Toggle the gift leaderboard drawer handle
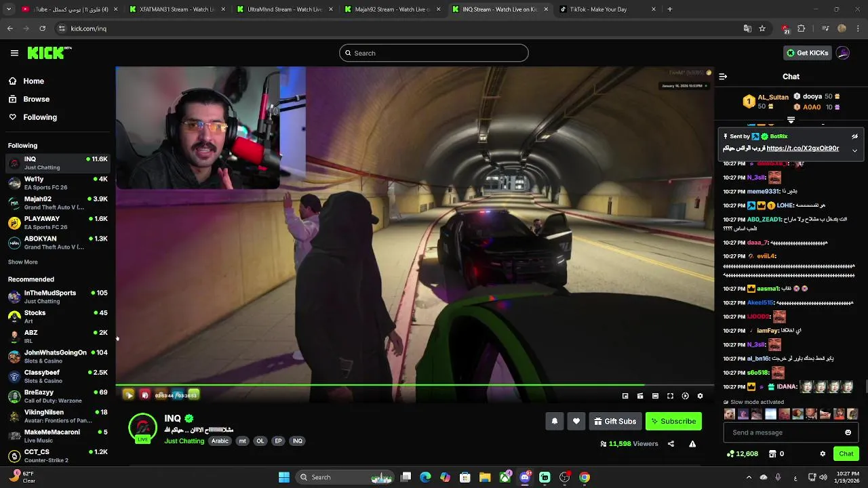Screen dimensions: 868x488 [791, 120]
